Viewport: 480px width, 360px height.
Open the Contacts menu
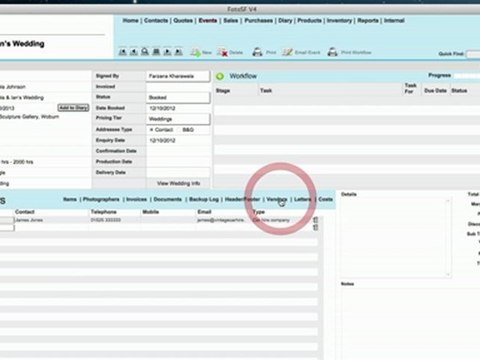pyautogui.click(x=156, y=21)
